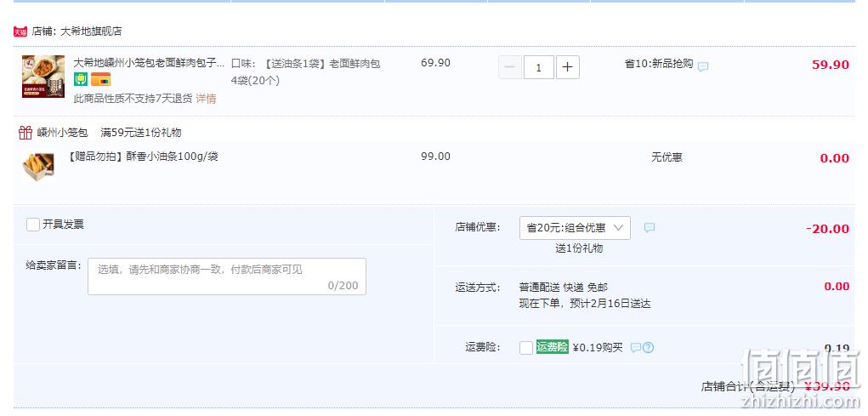Click the 普通配送 快递 免邮 shipping text
The height and width of the screenshot is (416, 868).
pos(563,288)
